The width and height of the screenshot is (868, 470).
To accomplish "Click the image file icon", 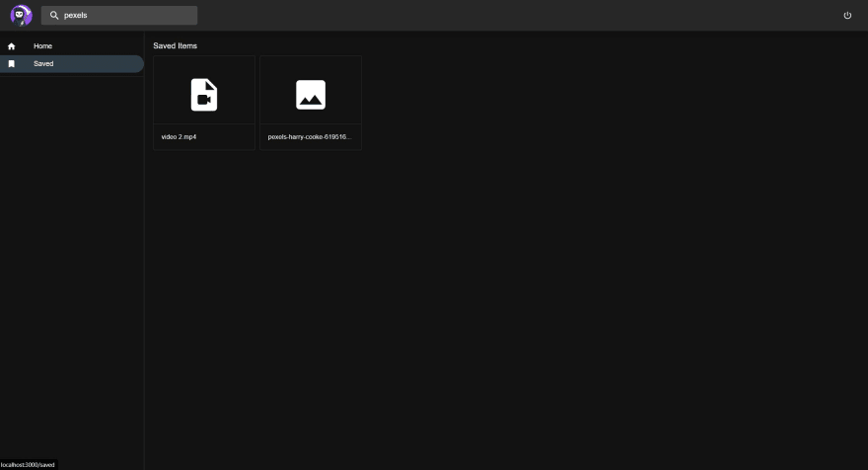I will (311, 95).
